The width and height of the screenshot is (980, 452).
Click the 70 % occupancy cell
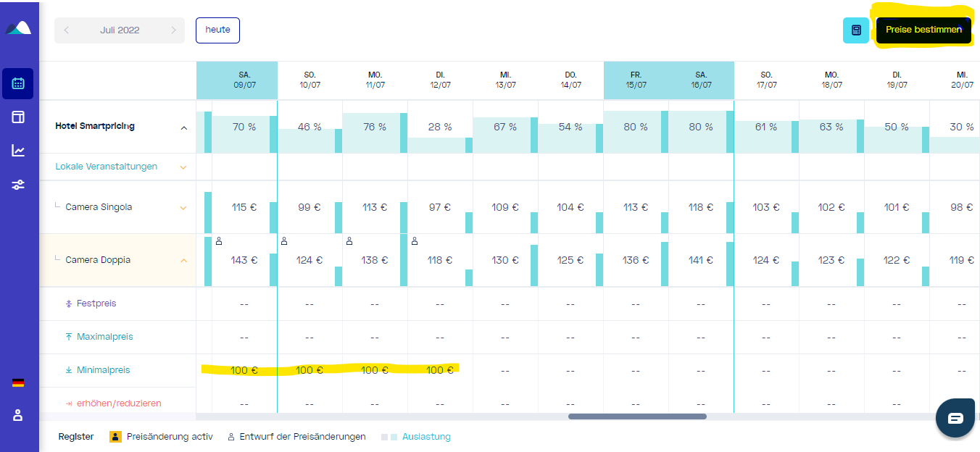pyautogui.click(x=244, y=127)
